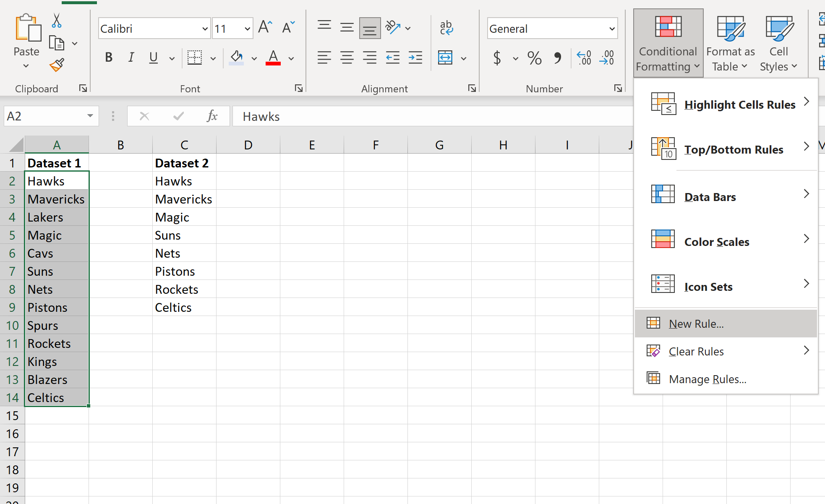The height and width of the screenshot is (504, 825).
Task: Launch Font dialog from group corner
Action: [x=298, y=88]
